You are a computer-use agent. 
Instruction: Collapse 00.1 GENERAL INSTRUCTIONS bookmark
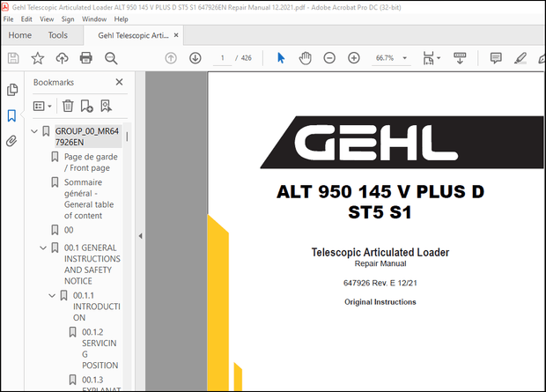coord(43,248)
